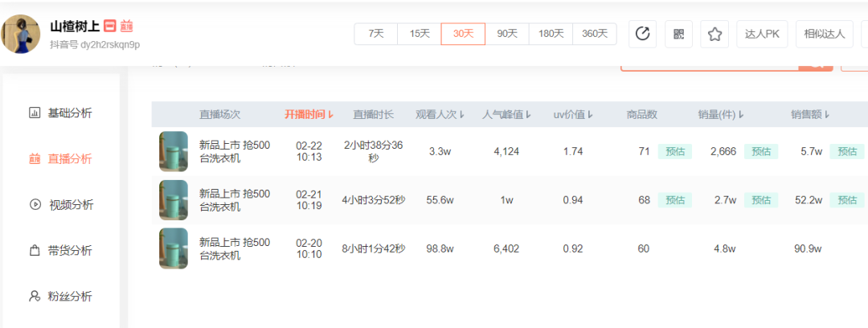This screenshot has height=328, width=868.
Task: Click the 98.8w viewers value
Action: pyautogui.click(x=440, y=248)
